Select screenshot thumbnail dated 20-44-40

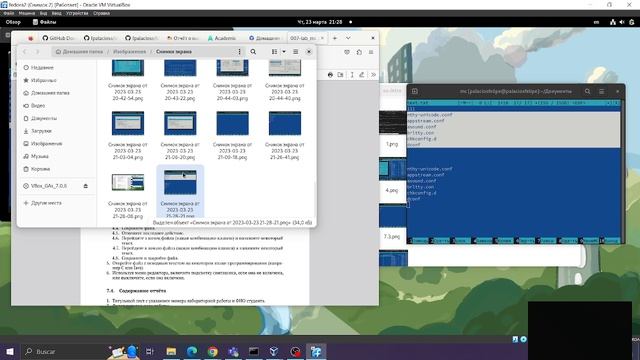coord(284,68)
